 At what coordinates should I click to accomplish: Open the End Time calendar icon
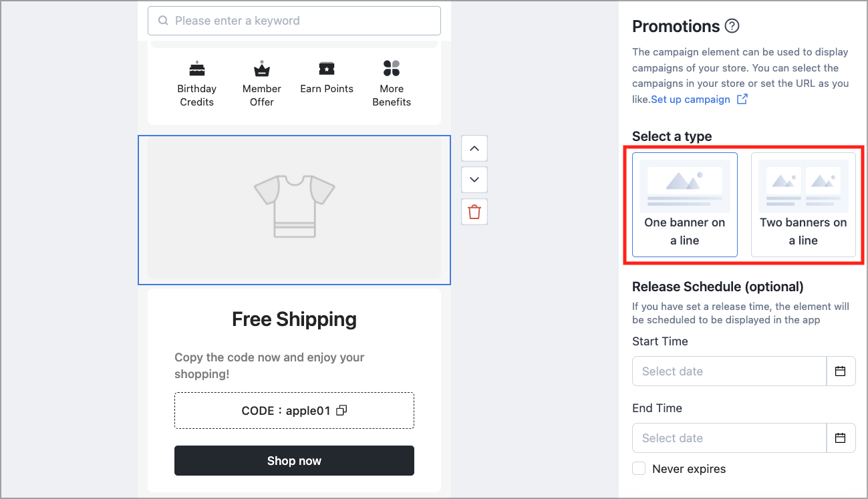[841, 438]
